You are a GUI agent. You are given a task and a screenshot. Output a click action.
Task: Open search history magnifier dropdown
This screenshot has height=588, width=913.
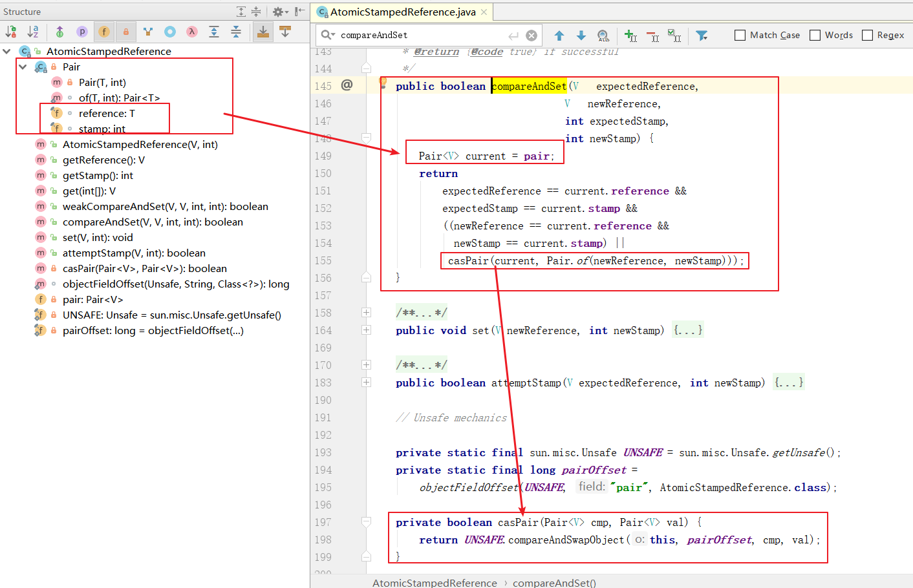pyautogui.click(x=328, y=35)
